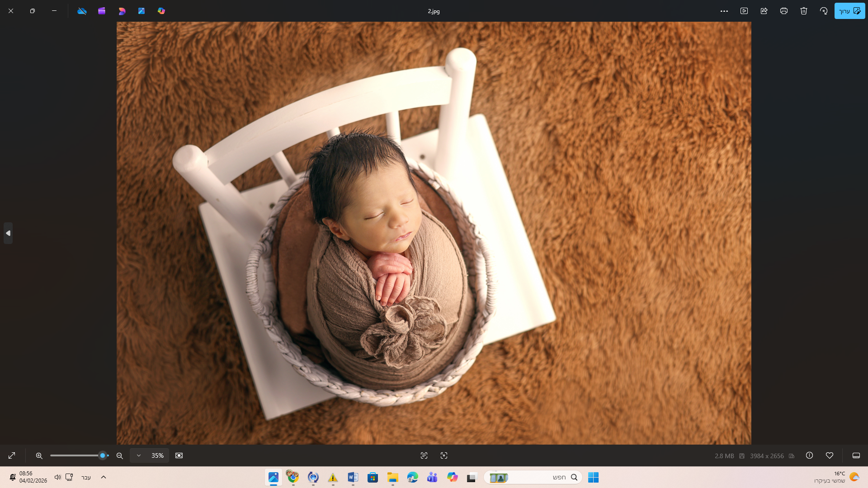Share the photo via the share icon
Image resolution: width=868 pixels, height=488 pixels.
(x=764, y=11)
